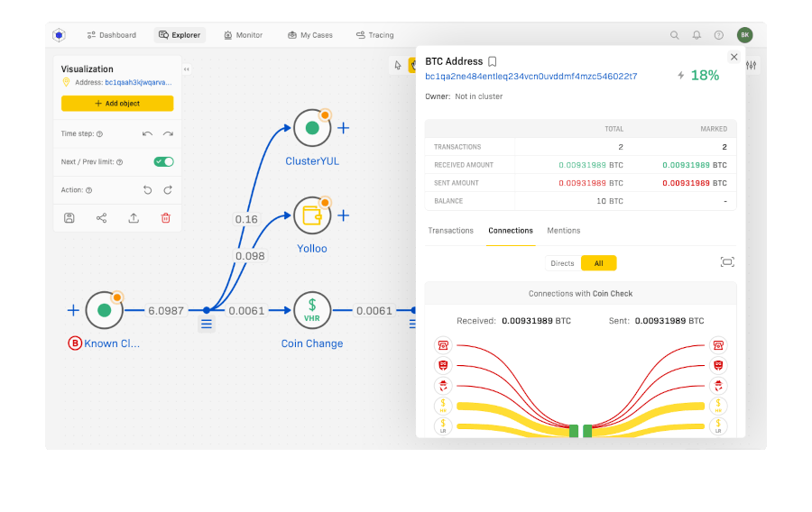Click the save visualization icon
This screenshot has width=812, height=512.
[x=69, y=218]
